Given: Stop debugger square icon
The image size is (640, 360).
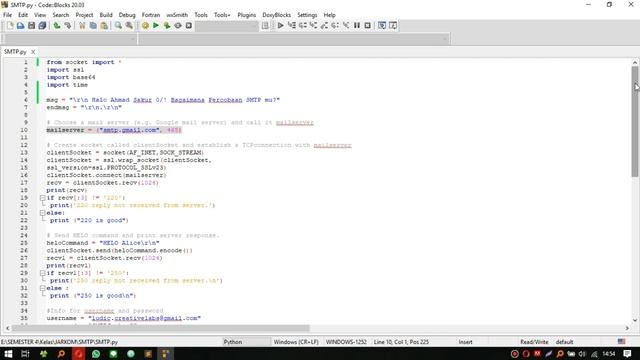Looking at the screenshot, I should click(367, 25).
